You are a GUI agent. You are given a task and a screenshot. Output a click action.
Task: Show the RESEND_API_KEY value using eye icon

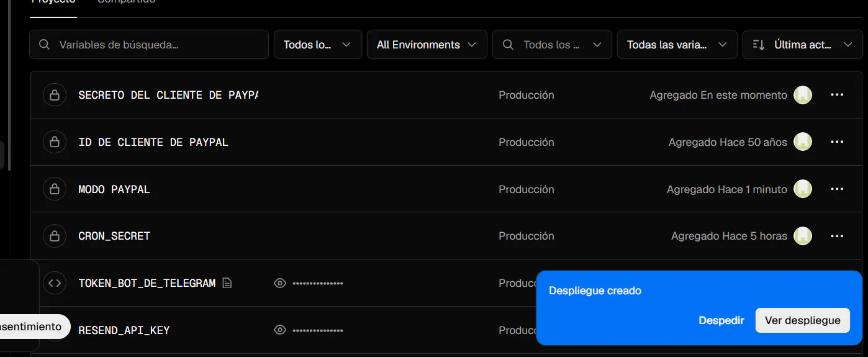[x=280, y=330]
